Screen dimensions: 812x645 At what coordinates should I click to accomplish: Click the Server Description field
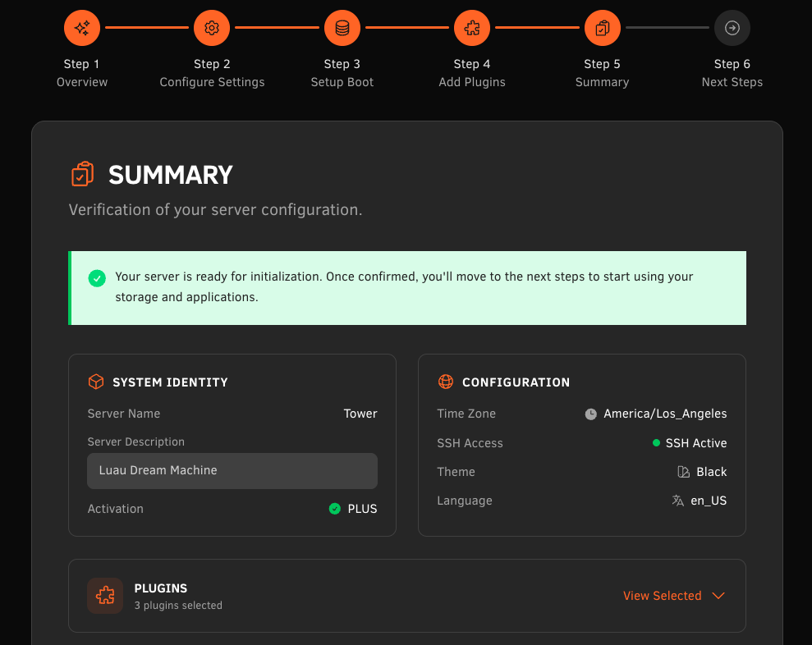pyautogui.click(x=232, y=471)
